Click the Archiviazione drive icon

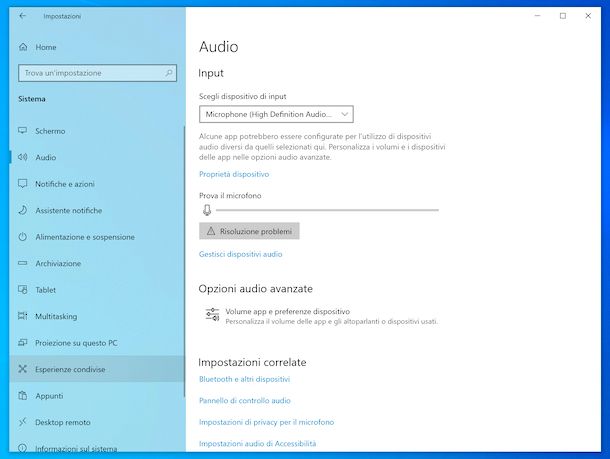tap(23, 263)
